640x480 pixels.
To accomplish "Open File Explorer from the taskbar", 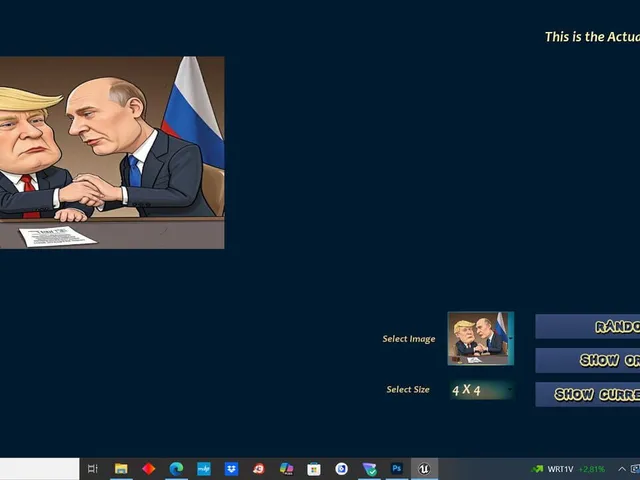I will pyautogui.click(x=121, y=469).
